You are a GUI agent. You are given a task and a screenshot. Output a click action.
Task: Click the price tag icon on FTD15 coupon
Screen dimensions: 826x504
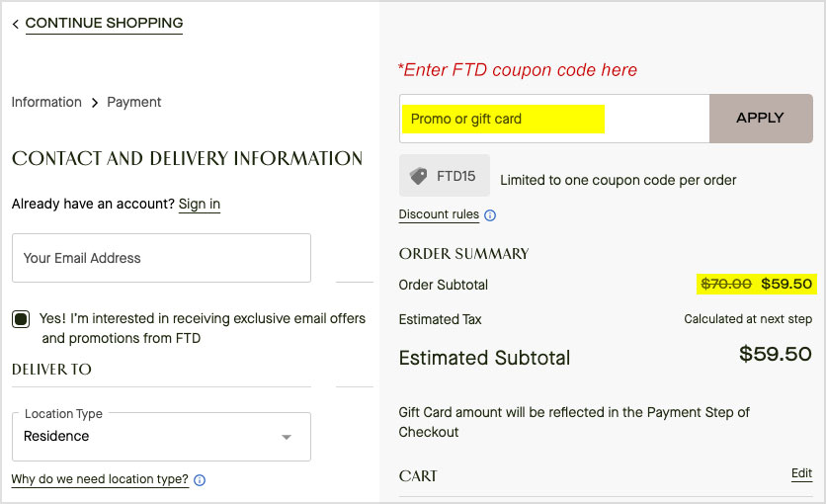419,176
